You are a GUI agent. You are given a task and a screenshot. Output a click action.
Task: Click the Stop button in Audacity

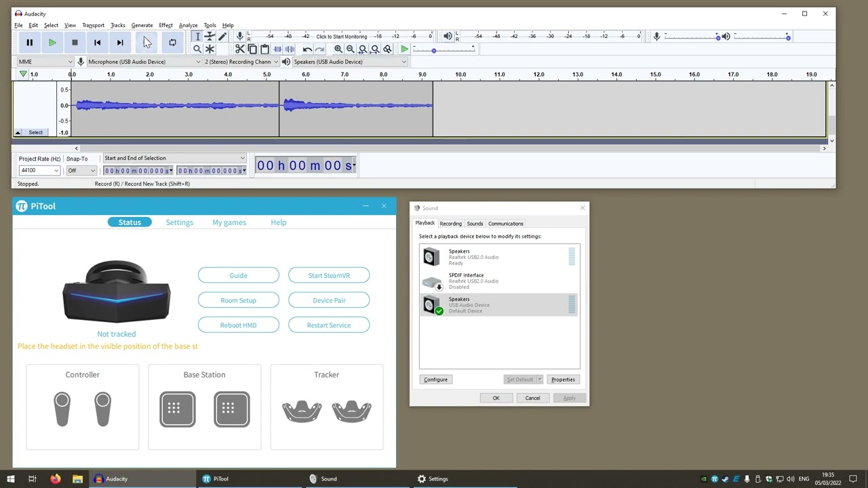click(75, 43)
